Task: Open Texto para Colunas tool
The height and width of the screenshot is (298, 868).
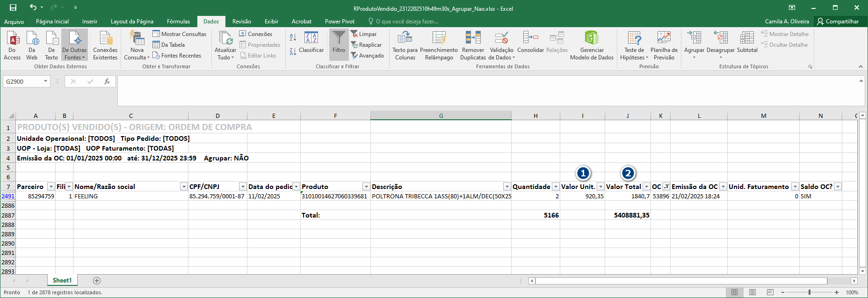Action: (405, 38)
